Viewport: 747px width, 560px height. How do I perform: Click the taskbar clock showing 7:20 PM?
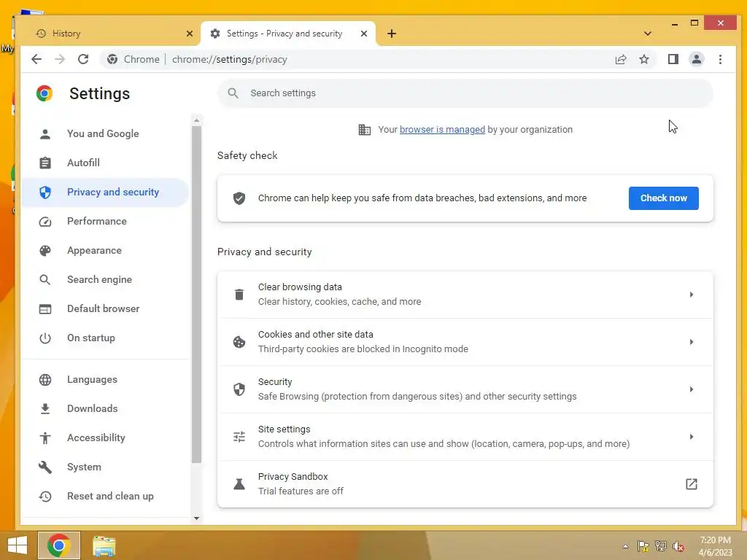(715, 546)
